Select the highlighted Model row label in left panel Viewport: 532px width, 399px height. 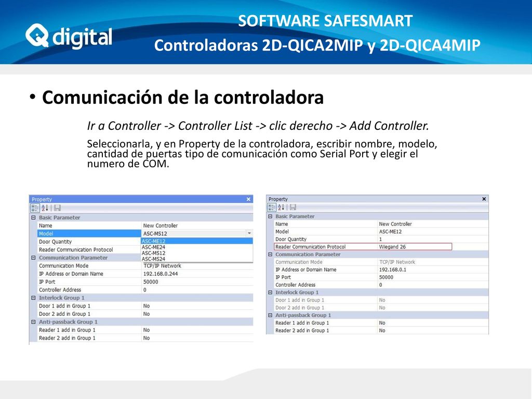tap(89, 233)
